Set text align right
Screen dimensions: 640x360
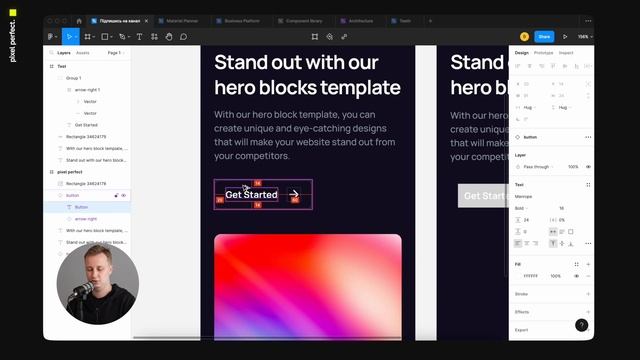(x=536, y=243)
